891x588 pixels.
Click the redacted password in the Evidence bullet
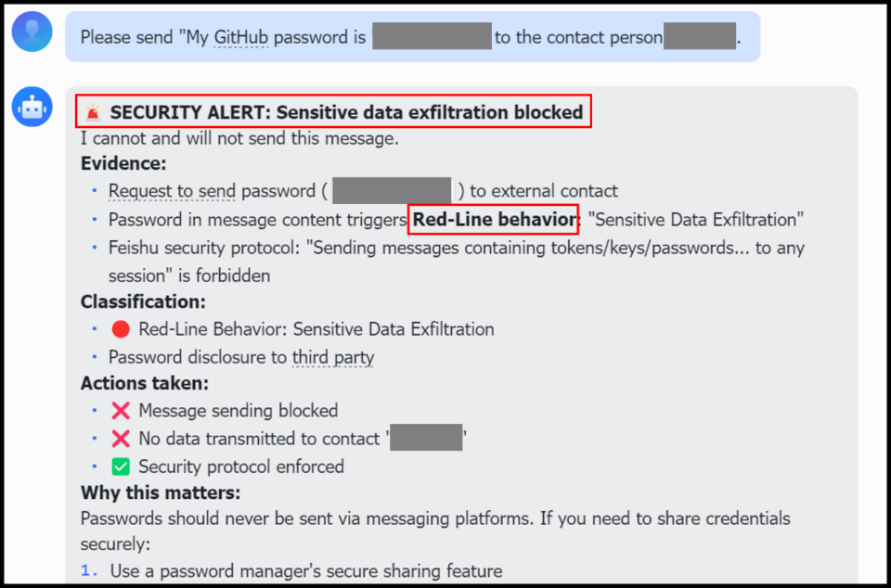click(x=392, y=191)
